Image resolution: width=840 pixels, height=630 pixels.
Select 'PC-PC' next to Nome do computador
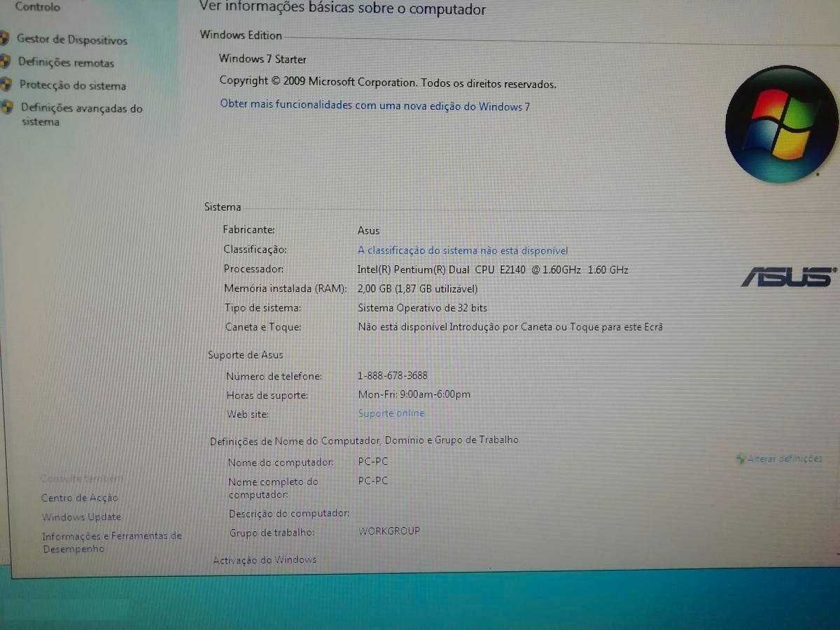(x=373, y=462)
